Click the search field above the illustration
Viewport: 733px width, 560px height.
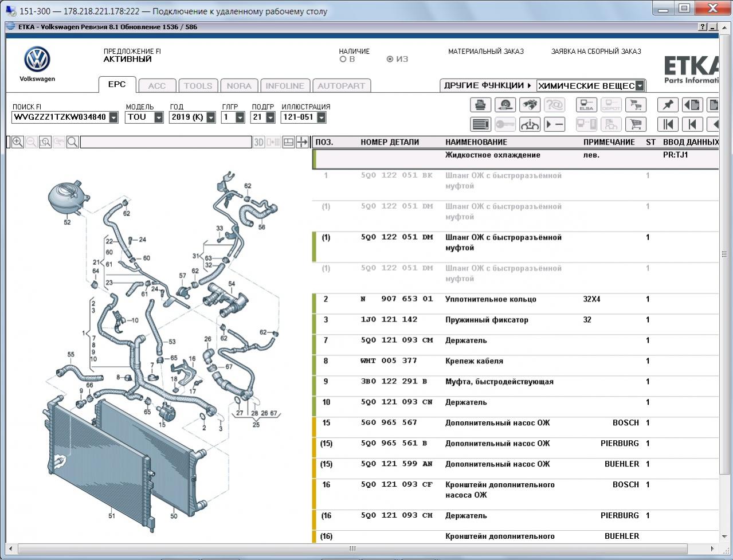(x=166, y=142)
